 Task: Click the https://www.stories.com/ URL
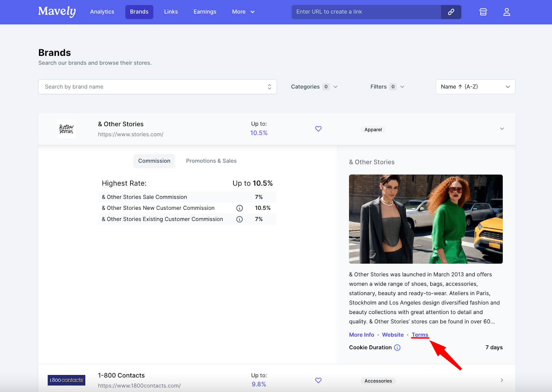click(130, 134)
